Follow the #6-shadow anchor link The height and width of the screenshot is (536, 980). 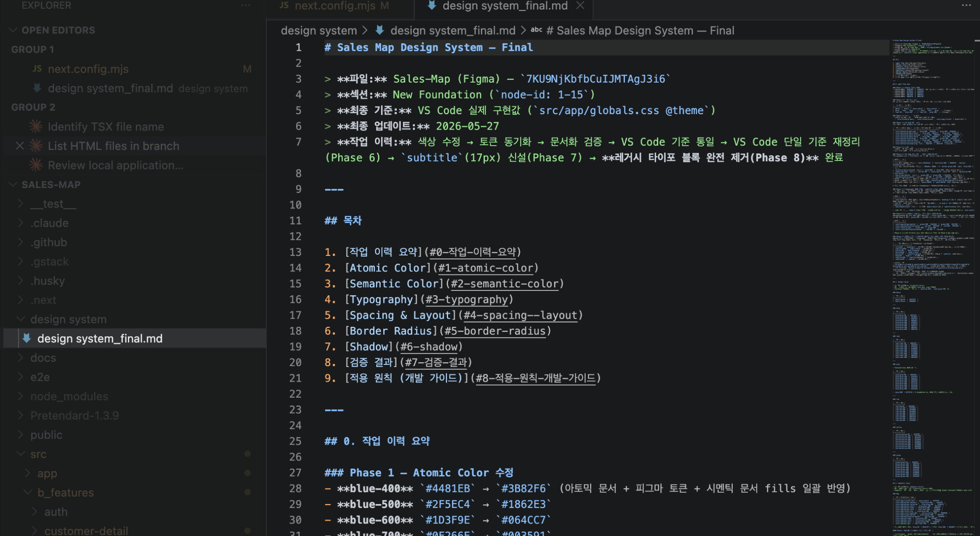click(429, 347)
